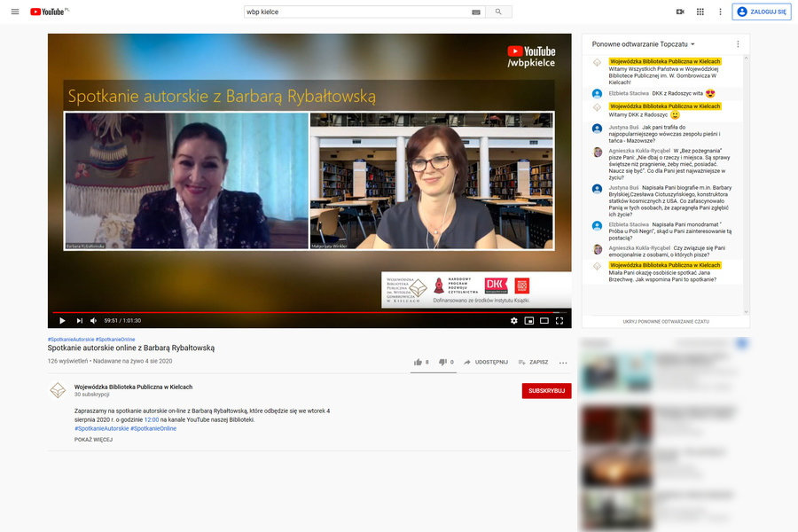Click chat message "Witamy DKK z Radoszyc"

pyautogui.click(x=638, y=115)
